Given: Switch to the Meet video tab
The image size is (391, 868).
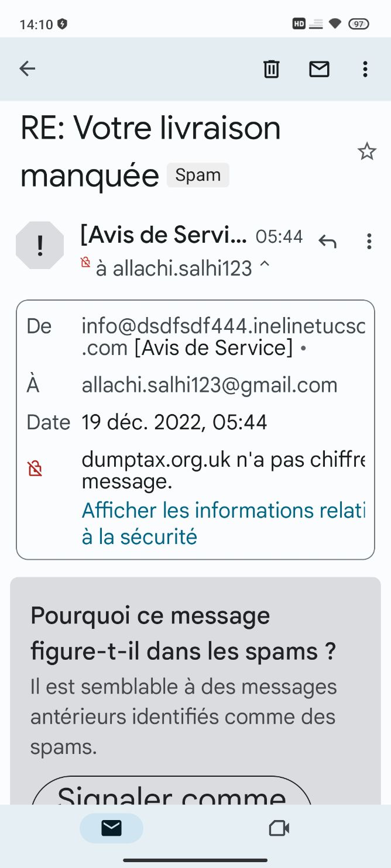Looking at the screenshot, I should coord(279,828).
